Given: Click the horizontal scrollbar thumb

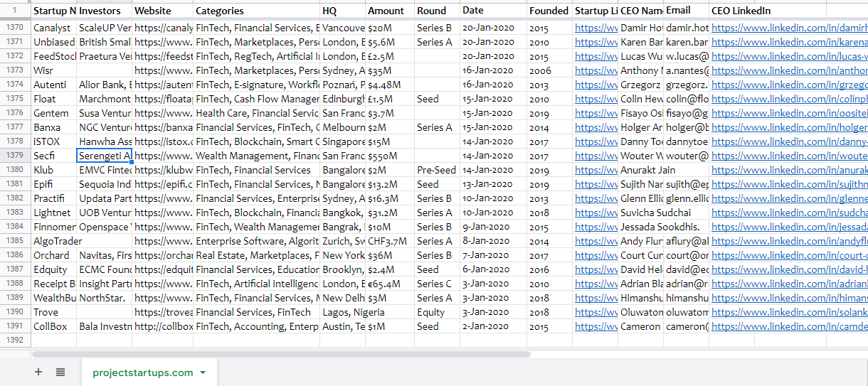Looking at the screenshot, I should (281, 354).
